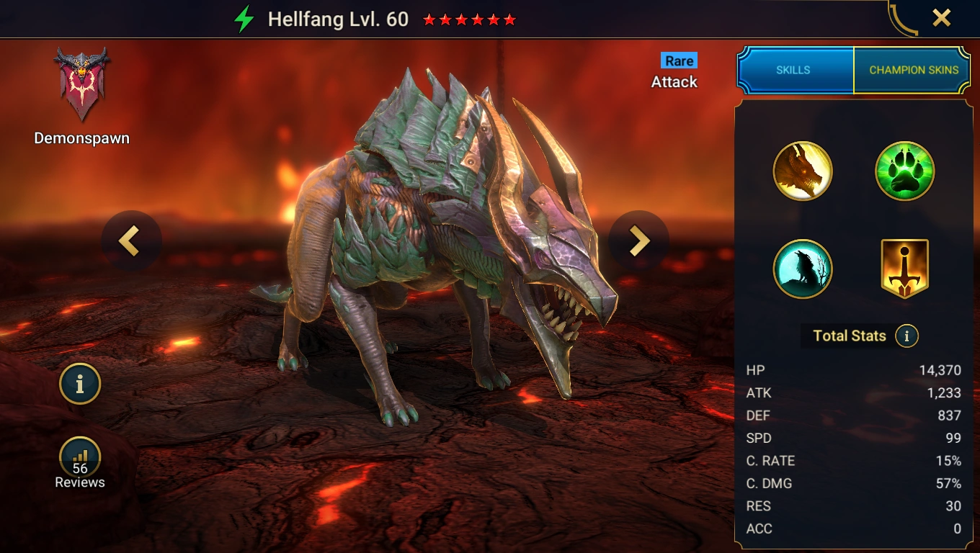Viewport: 980px width, 553px height.
Task: Open the champion info button on left
Action: [80, 384]
